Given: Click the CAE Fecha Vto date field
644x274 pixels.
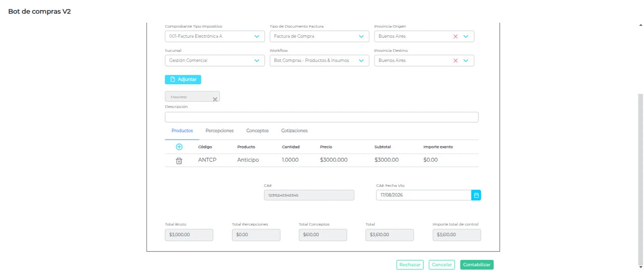Looking at the screenshot, I should [x=424, y=195].
